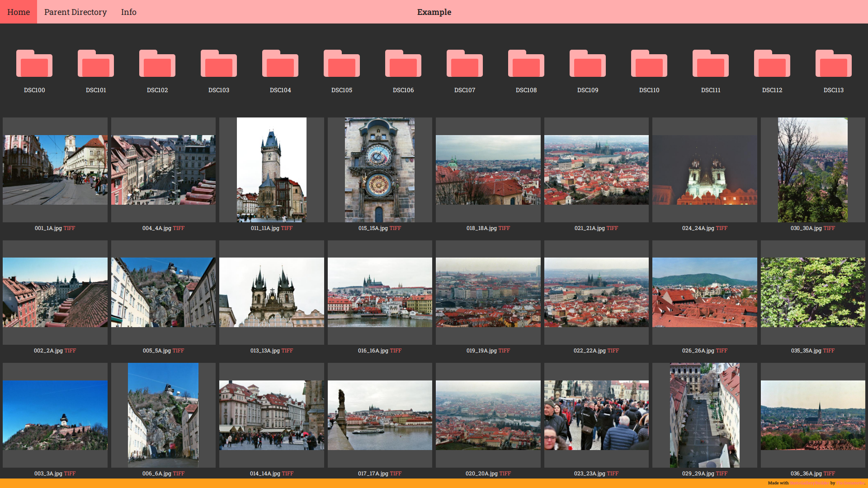Open the DSC107 folder icon
Image resolution: width=868 pixels, height=488 pixels.
point(465,64)
